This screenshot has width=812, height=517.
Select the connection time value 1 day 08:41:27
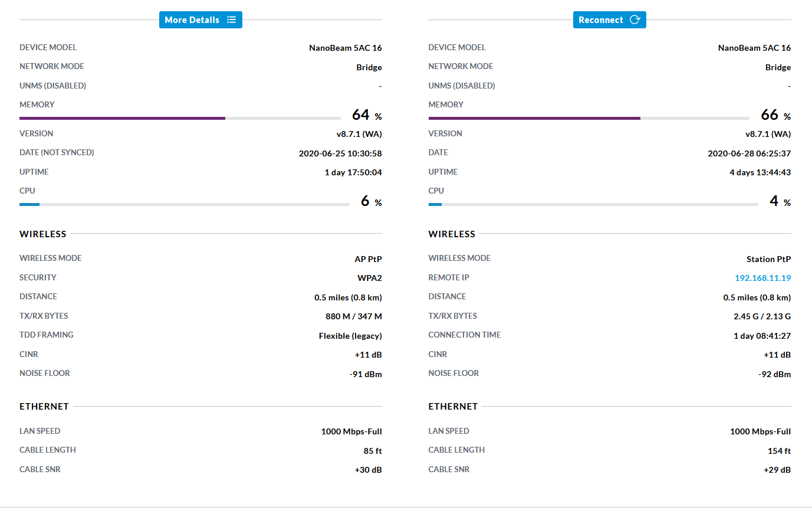click(x=762, y=336)
